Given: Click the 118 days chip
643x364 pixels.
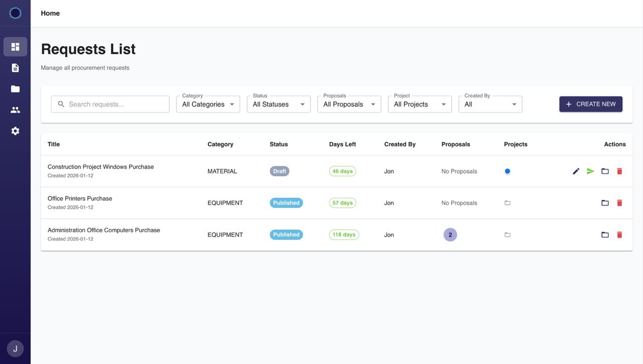Looking at the screenshot, I should [344, 234].
